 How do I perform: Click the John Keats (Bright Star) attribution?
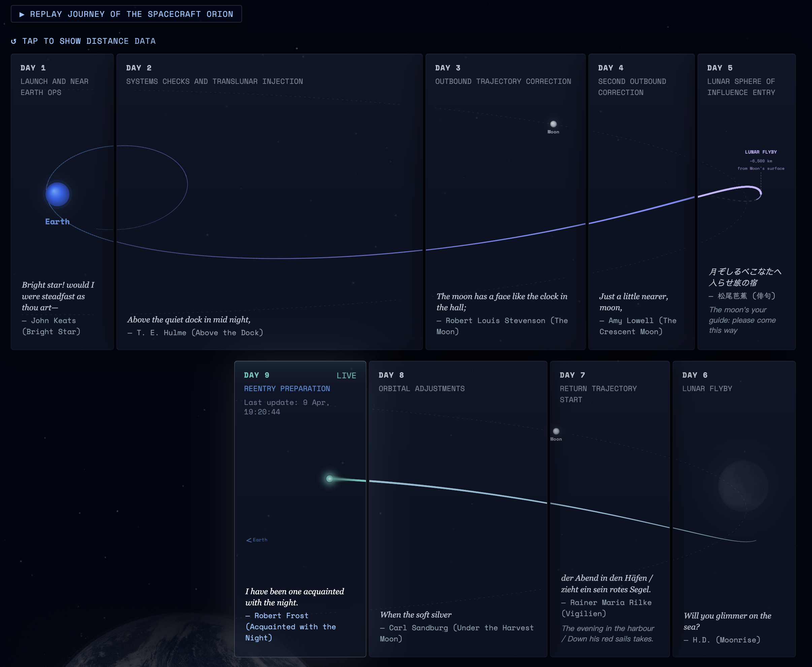51,326
